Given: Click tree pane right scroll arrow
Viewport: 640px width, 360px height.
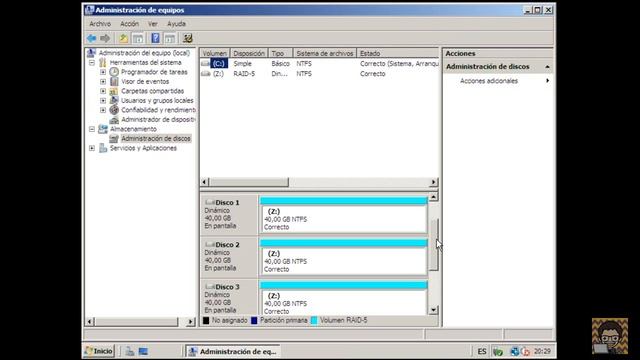Looking at the screenshot, I should point(190,322).
